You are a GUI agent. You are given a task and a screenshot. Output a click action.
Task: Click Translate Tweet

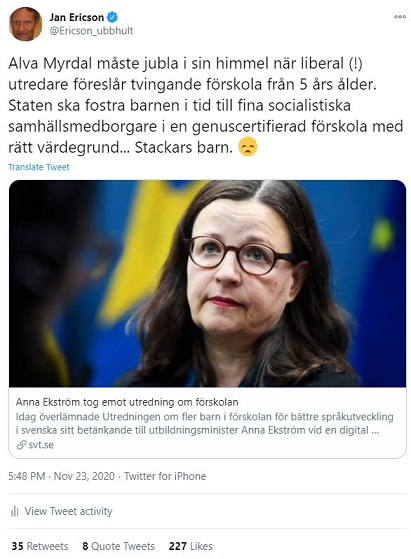click(x=39, y=167)
